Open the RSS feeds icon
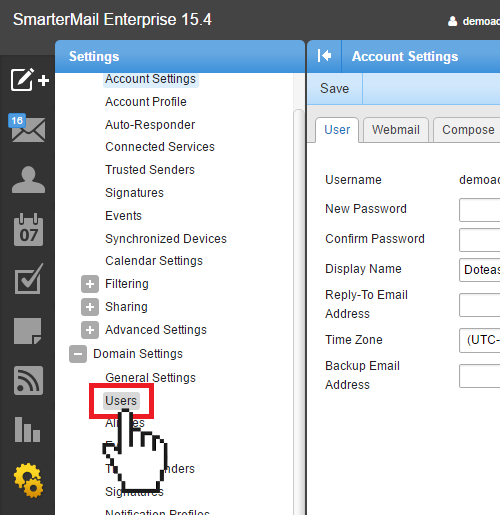The image size is (500, 515). [x=28, y=380]
